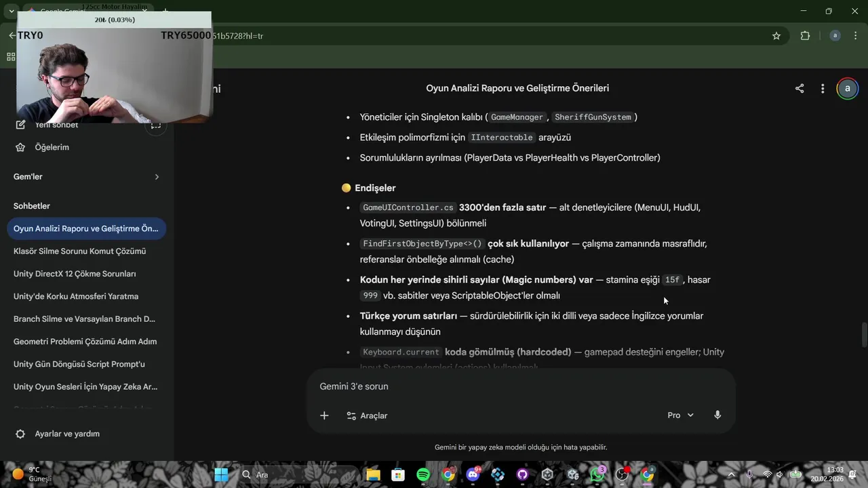Viewport: 868px width, 488px height.
Task: Focus the 'Gemini 3'e sorun' prompt field
Action: pyautogui.click(x=521, y=386)
